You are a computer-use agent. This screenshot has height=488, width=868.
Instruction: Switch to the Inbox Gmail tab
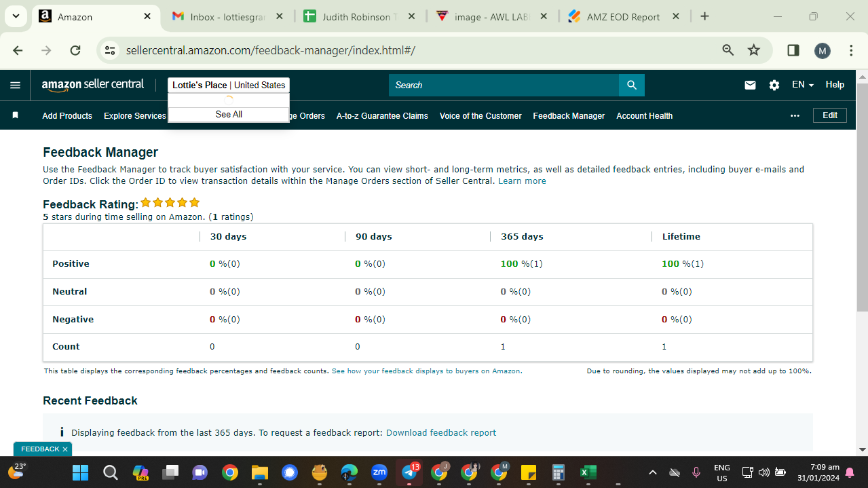227,17
